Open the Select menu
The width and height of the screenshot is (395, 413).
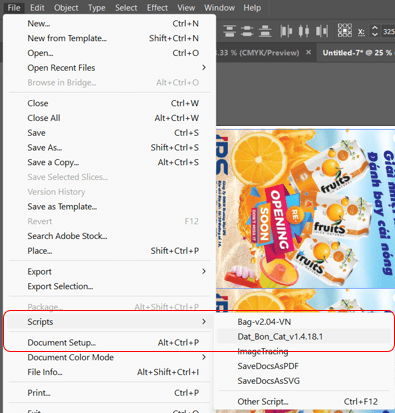(x=126, y=7)
